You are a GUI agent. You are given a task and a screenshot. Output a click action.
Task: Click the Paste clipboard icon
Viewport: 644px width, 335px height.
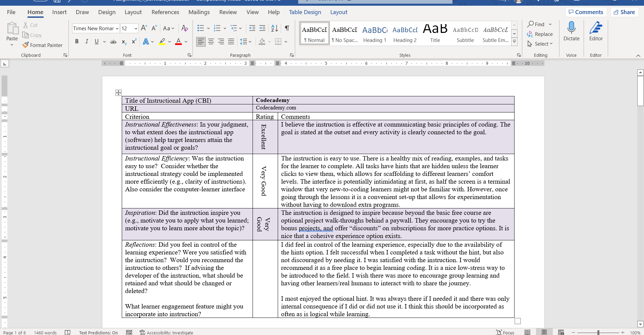(12, 29)
